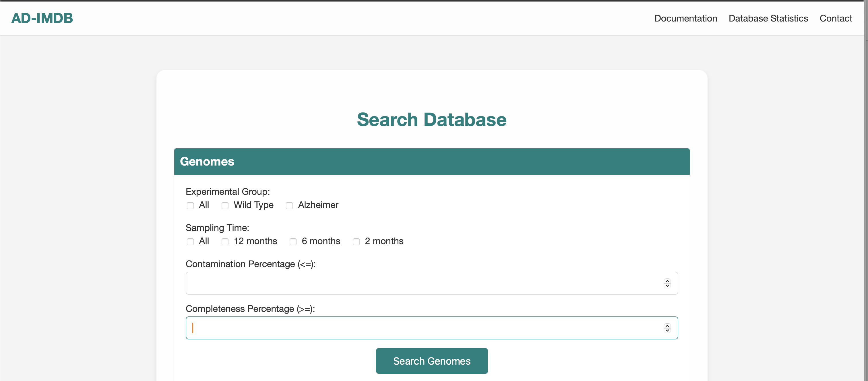The image size is (868, 381).
Task: Click the Search Database heading
Action: point(432,119)
